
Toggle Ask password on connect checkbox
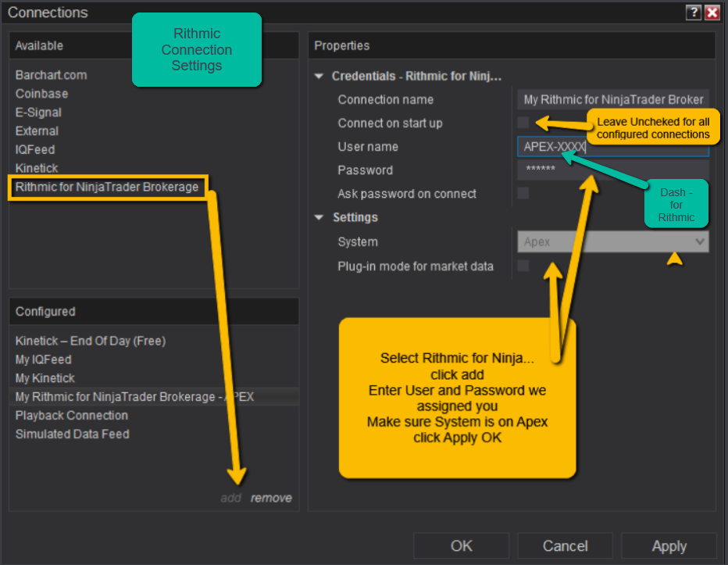tap(523, 193)
